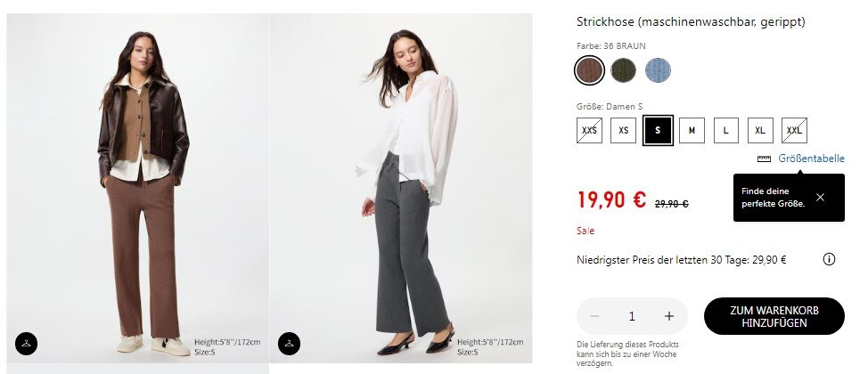The width and height of the screenshot is (868, 374).
Task: Choose size L
Action: coord(725,131)
